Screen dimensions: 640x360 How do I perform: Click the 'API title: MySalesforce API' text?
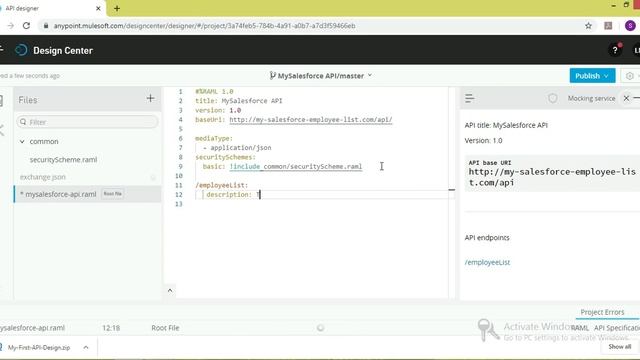[506, 125]
